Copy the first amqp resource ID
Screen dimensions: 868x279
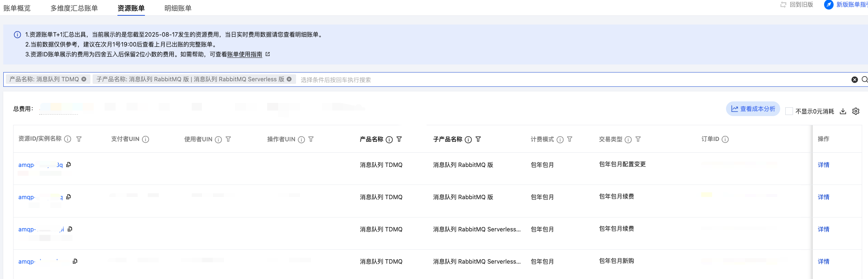coord(68,165)
